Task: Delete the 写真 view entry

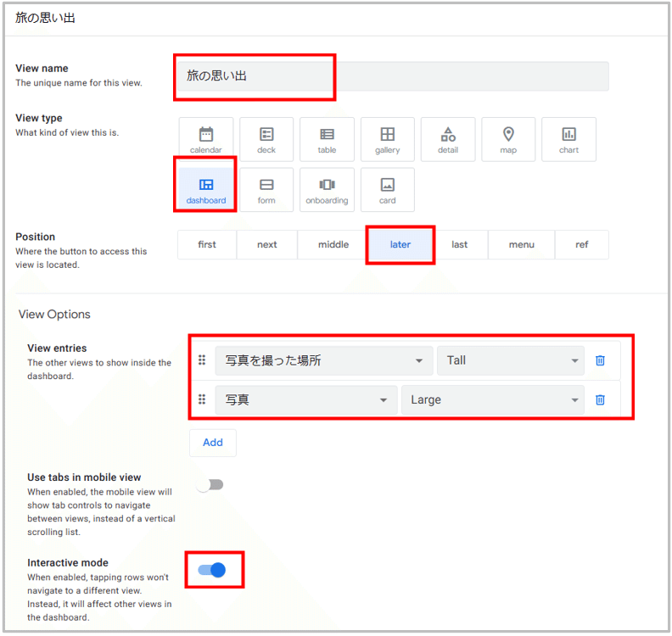Action: pyautogui.click(x=600, y=399)
